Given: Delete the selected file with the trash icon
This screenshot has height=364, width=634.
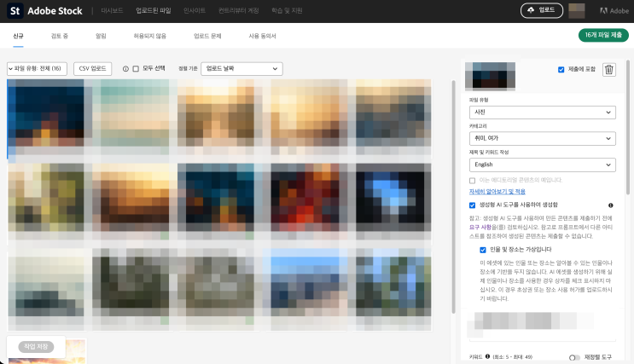Looking at the screenshot, I should pyautogui.click(x=609, y=70).
